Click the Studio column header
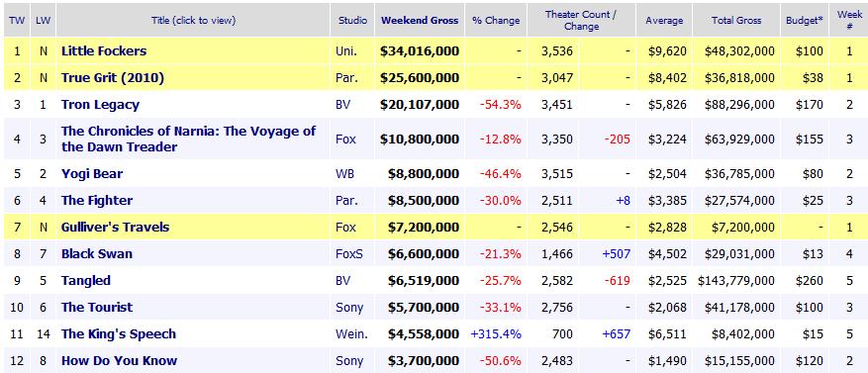 click(x=352, y=20)
